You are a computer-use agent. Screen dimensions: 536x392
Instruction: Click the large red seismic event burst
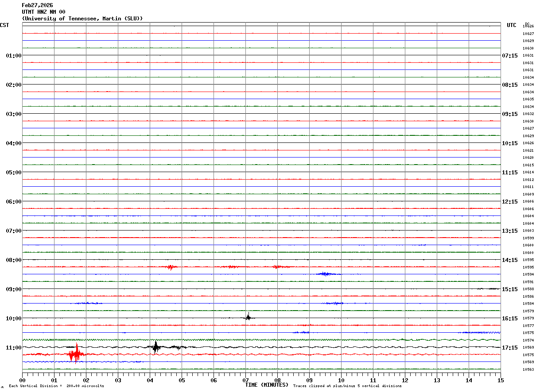pyautogui.click(x=76, y=354)
